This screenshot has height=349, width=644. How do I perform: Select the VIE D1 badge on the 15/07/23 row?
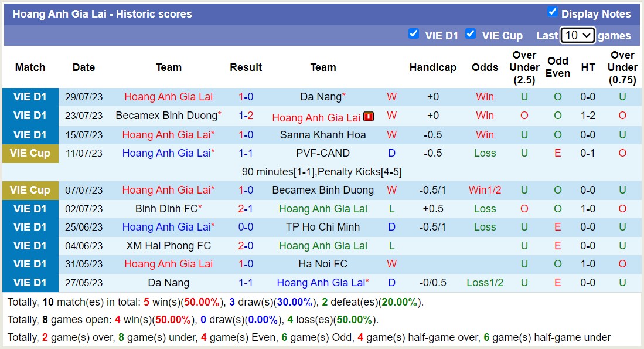[x=30, y=134]
